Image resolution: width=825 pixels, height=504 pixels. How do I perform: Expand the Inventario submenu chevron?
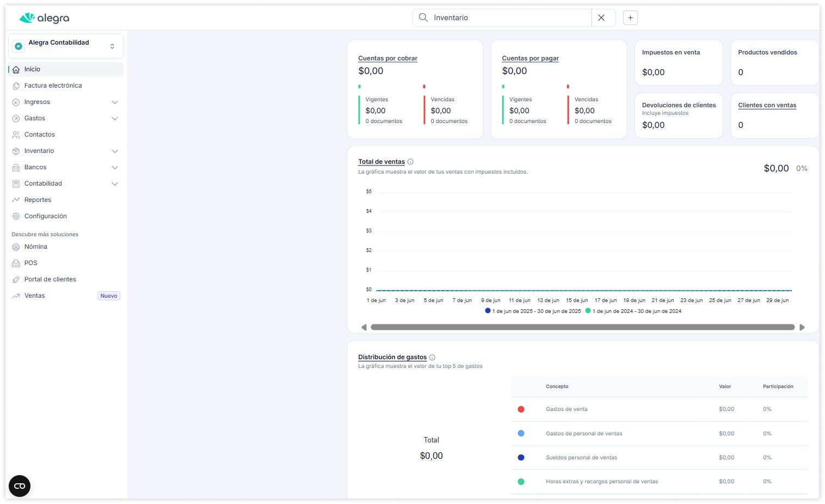(x=115, y=151)
